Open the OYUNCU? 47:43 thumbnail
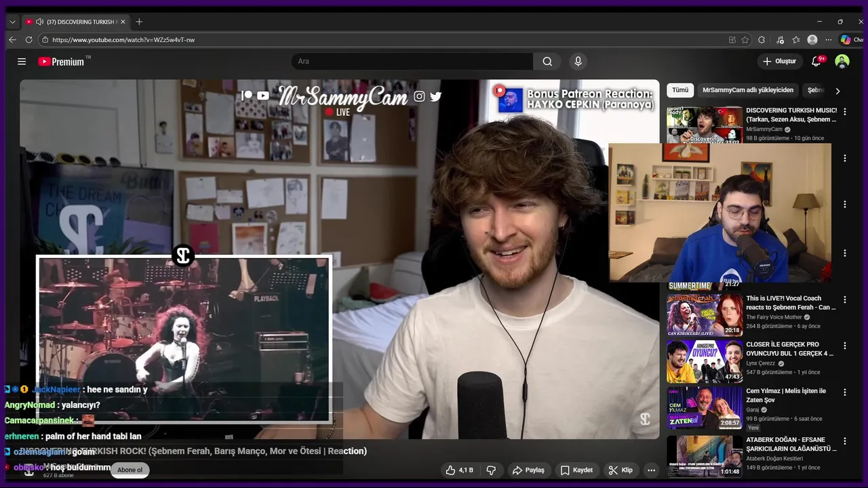The image size is (868, 488). pyautogui.click(x=704, y=361)
